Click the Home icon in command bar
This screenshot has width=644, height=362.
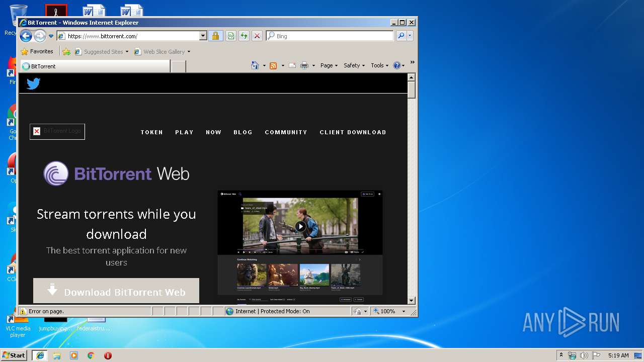click(255, 65)
